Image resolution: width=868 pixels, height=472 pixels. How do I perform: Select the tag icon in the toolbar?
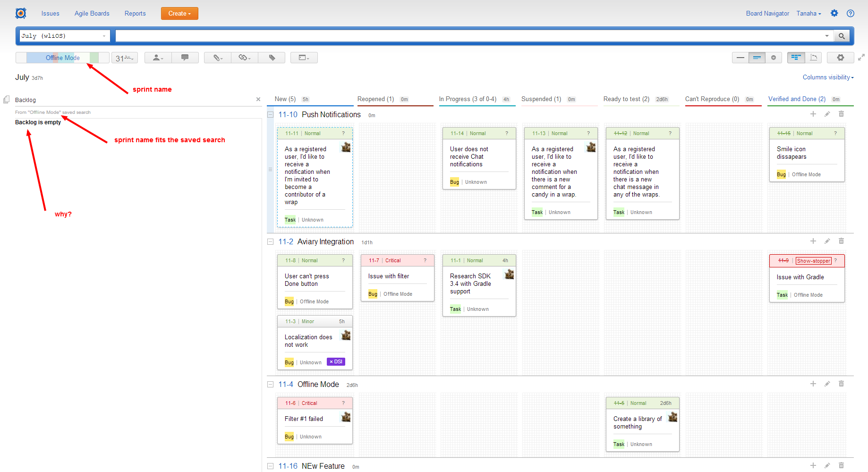click(272, 57)
